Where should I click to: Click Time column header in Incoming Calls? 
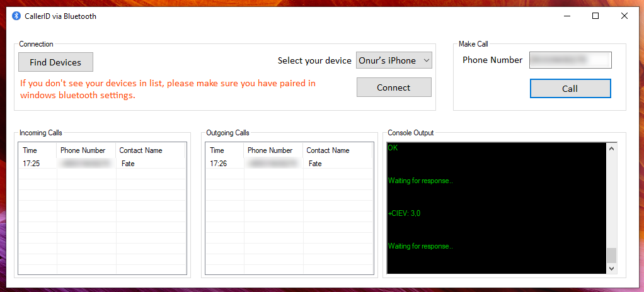tap(30, 150)
